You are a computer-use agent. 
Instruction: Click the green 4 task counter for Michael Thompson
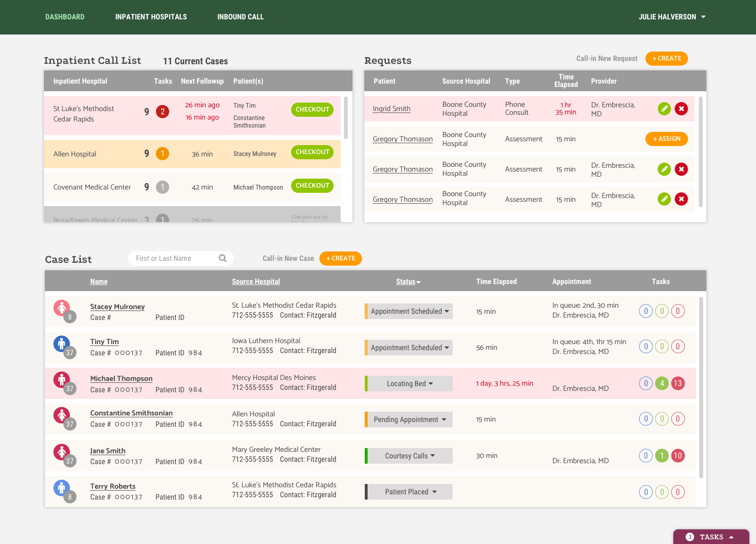pyautogui.click(x=662, y=383)
